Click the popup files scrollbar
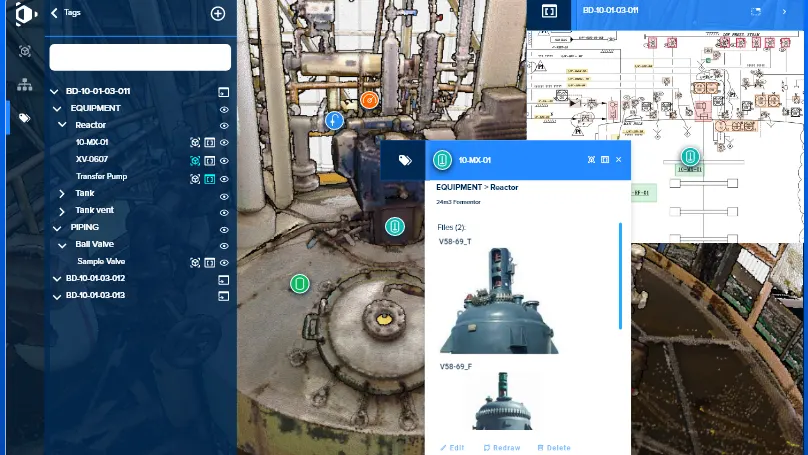Image resolution: width=808 pixels, height=455 pixels. pyautogui.click(x=620, y=276)
